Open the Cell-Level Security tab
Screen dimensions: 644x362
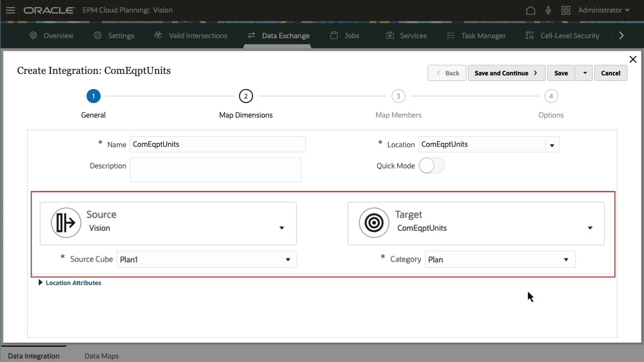[x=570, y=36]
